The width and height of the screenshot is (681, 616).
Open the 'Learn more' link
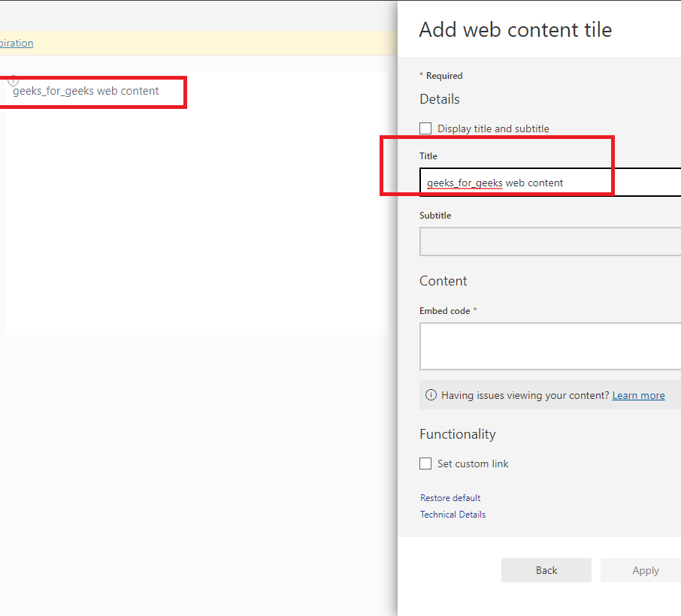pos(638,395)
